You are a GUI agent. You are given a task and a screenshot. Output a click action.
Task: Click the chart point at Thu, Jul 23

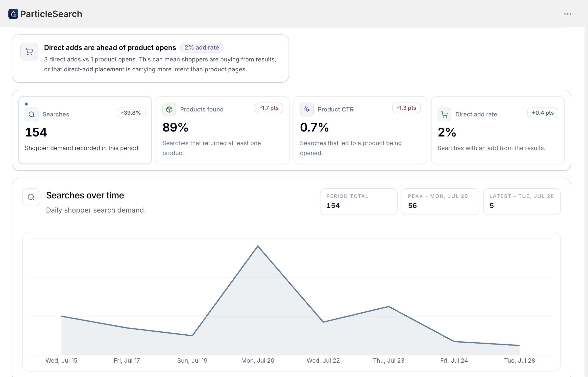(389, 306)
